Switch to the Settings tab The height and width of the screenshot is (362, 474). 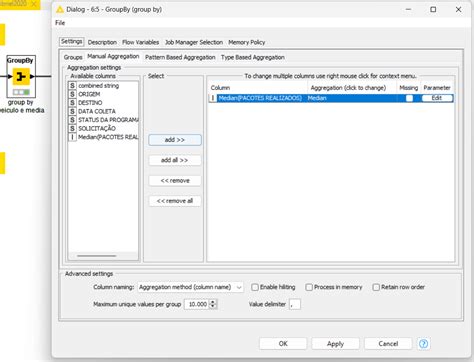(x=72, y=42)
